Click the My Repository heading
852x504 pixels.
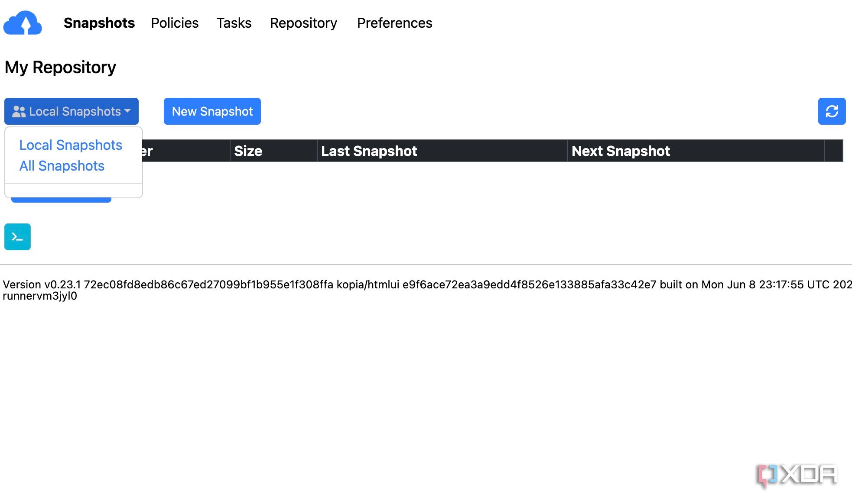tap(60, 68)
